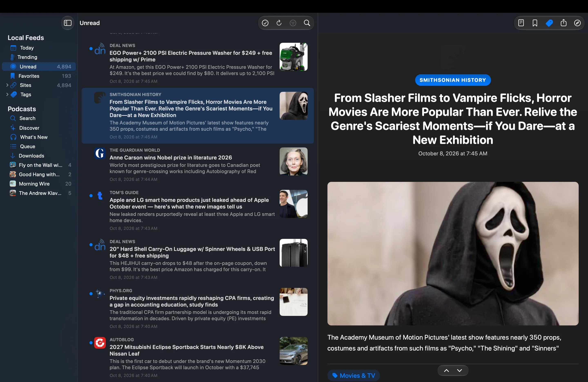Open the EGO Power+ Pressure Washer article
The width and height of the screenshot is (588, 382).
198,63
